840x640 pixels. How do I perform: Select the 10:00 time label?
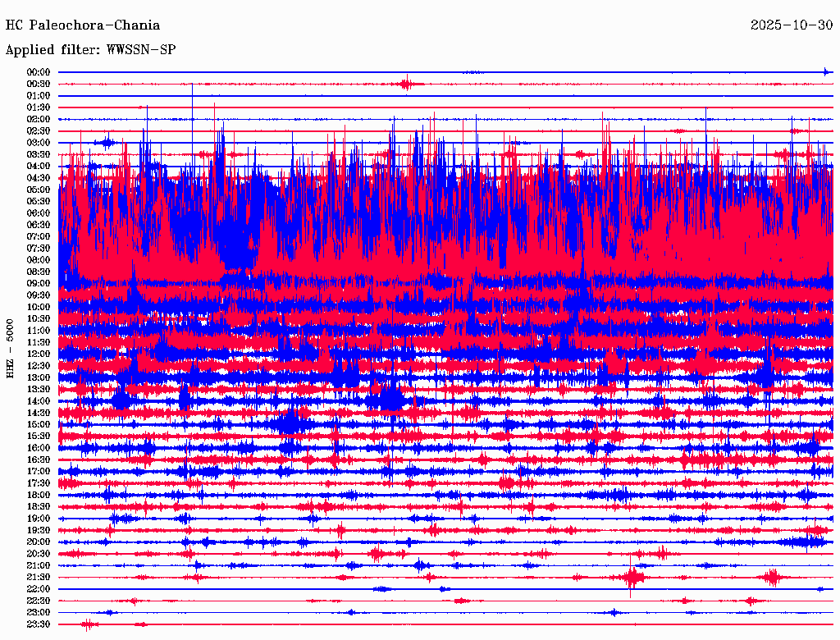[x=39, y=308]
